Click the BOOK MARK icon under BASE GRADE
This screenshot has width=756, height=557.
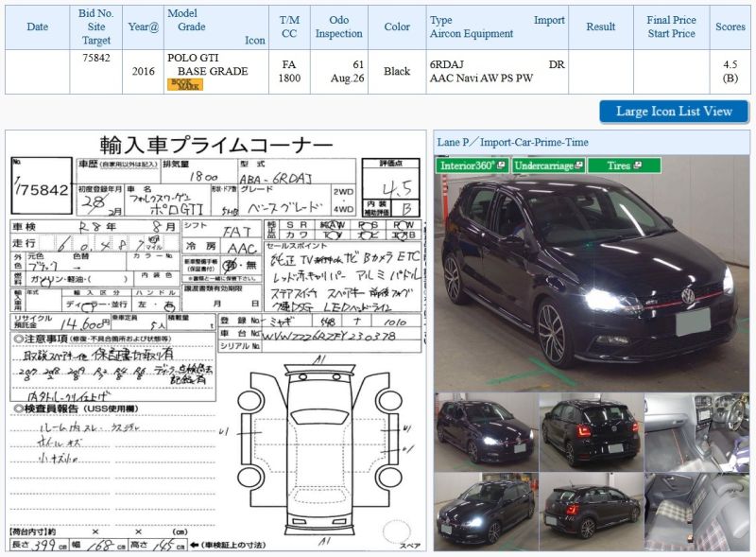184,84
